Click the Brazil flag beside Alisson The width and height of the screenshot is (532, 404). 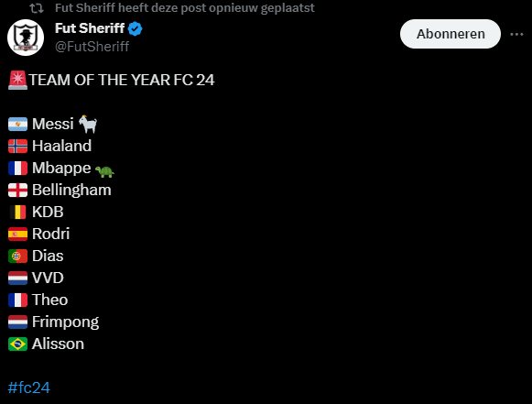tap(17, 344)
